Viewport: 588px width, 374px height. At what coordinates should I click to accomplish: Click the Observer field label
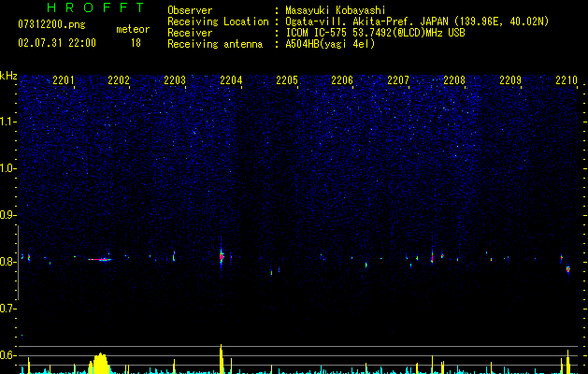tap(190, 10)
